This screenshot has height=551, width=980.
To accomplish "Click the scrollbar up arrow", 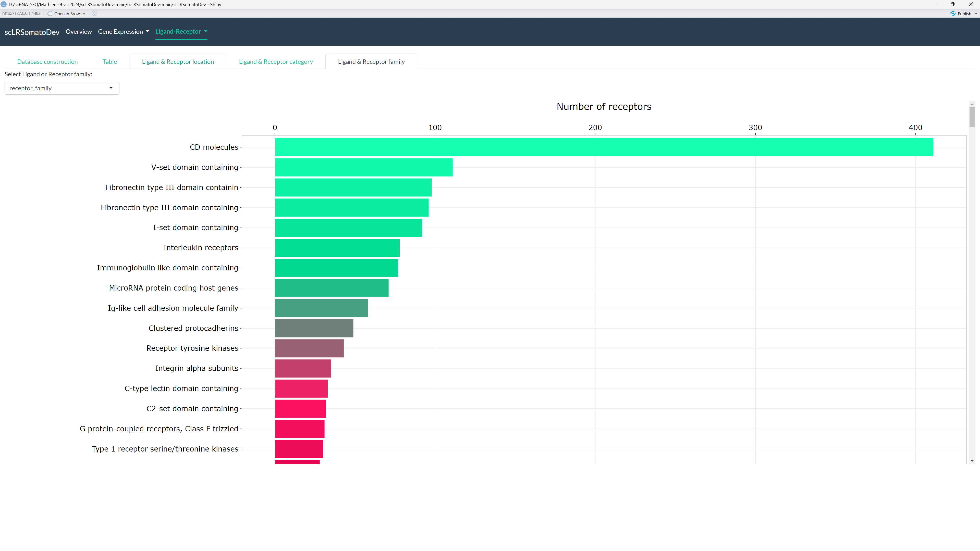I will (x=972, y=104).
